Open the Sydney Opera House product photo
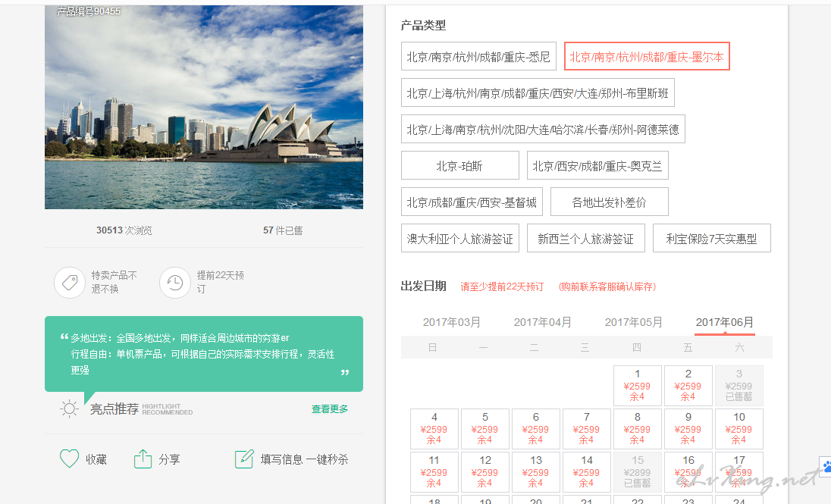The height and width of the screenshot is (504, 831). pos(204,107)
